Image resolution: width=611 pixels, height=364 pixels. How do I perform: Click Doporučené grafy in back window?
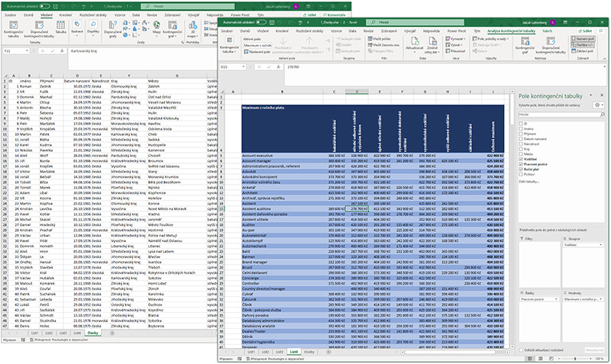(112, 30)
